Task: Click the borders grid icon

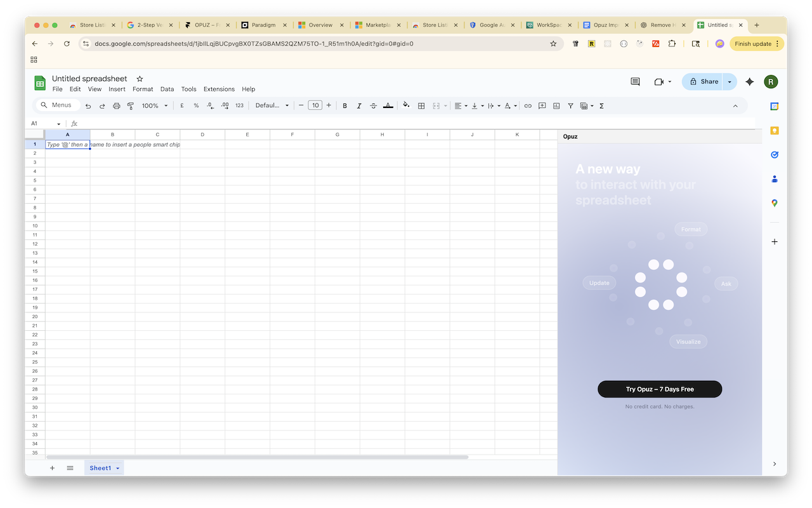Action: tap(421, 105)
